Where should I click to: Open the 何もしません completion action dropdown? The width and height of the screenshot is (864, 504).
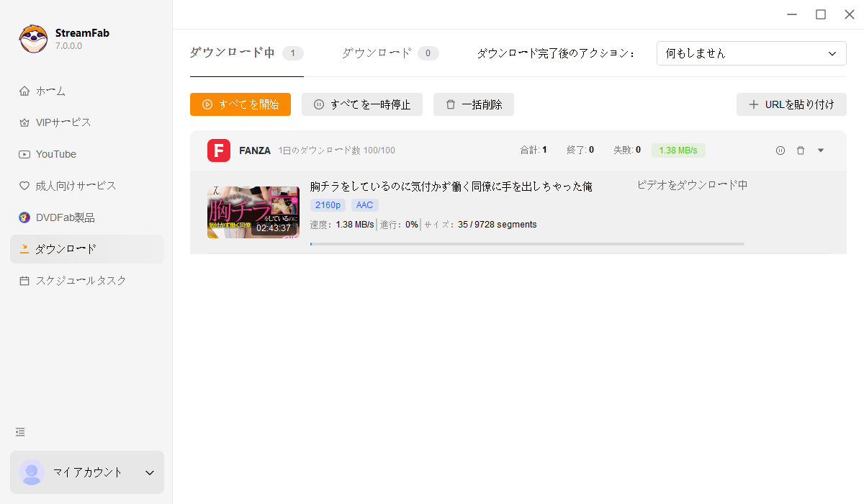pos(751,53)
